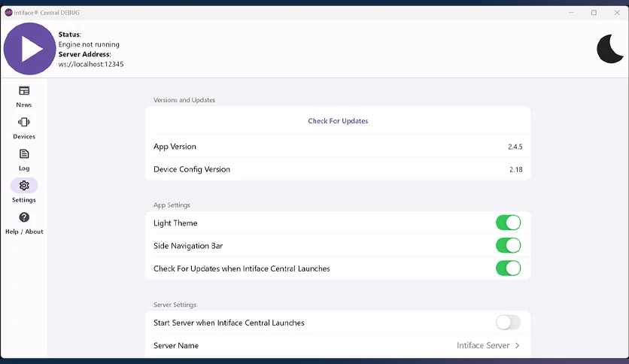This screenshot has width=629, height=364.
Task: Enable Start Server when Intiface Central Launches
Action: click(509, 323)
